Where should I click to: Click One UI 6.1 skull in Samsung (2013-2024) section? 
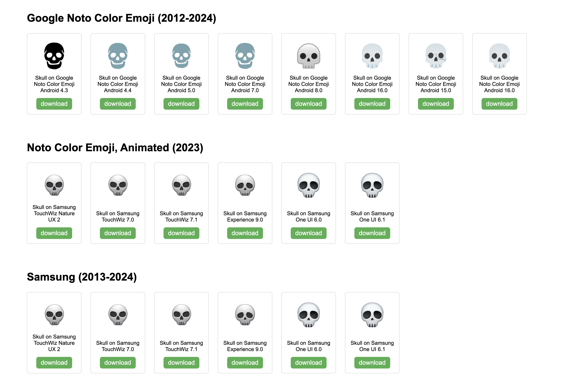pyautogui.click(x=372, y=314)
